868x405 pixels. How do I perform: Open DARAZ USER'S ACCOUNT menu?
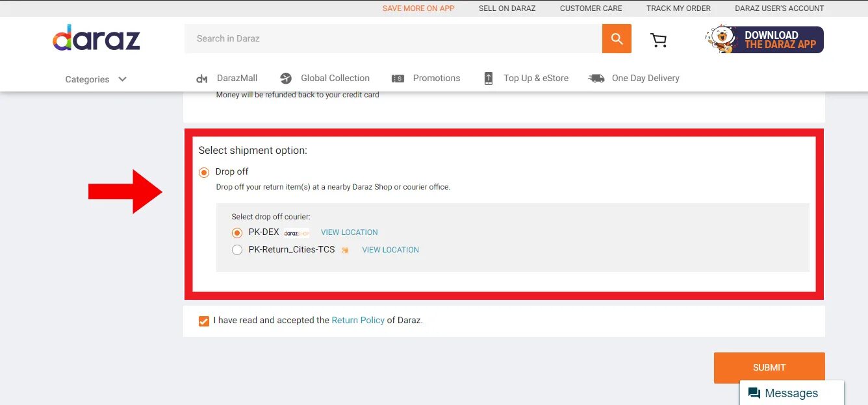pyautogui.click(x=779, y=8)
